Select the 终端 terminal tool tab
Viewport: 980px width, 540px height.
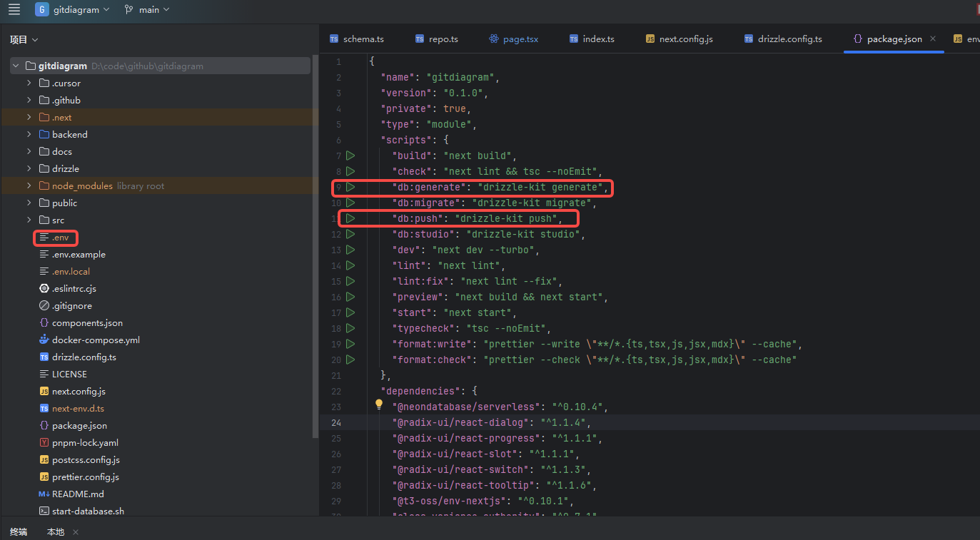point(19,531)
